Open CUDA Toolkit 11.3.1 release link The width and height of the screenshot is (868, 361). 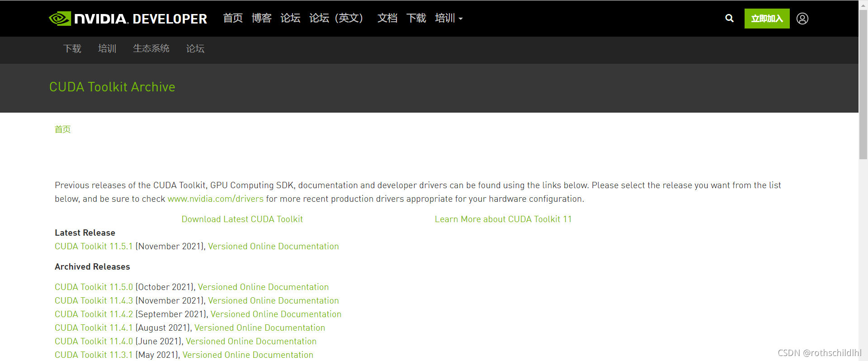[x=94, y=355]
